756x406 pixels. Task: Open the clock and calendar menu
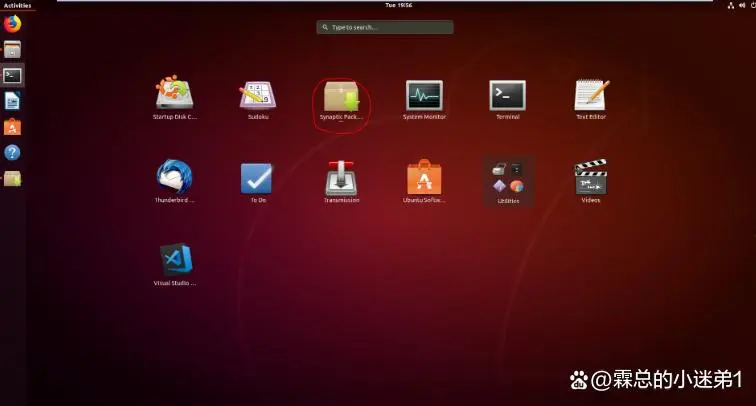(398, 5)
